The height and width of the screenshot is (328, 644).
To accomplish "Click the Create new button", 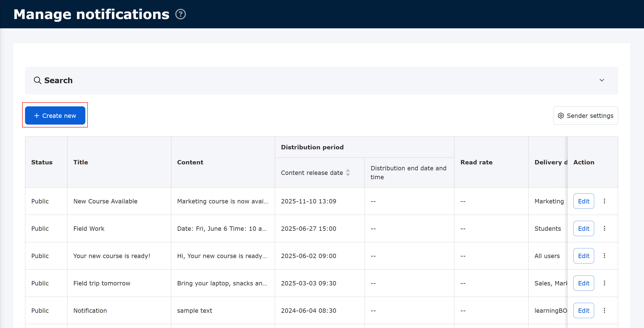I will click(x=55, y=115).
